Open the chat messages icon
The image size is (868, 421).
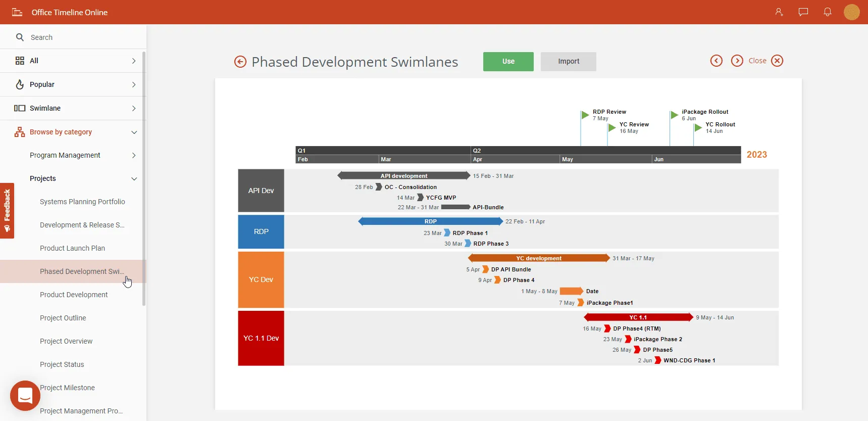coord(803,12)
